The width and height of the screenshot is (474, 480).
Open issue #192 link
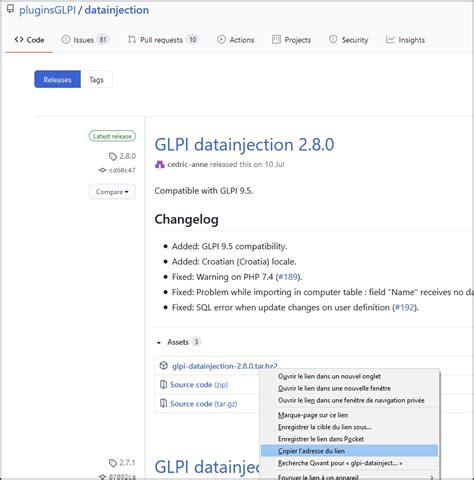404,307
